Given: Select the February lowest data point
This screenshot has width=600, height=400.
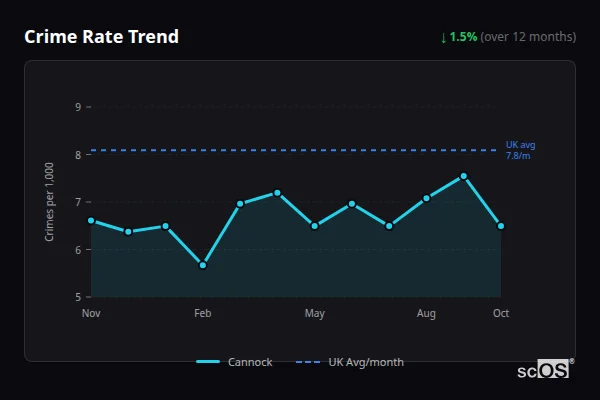Looking at the screenshot, I should 203,265.
